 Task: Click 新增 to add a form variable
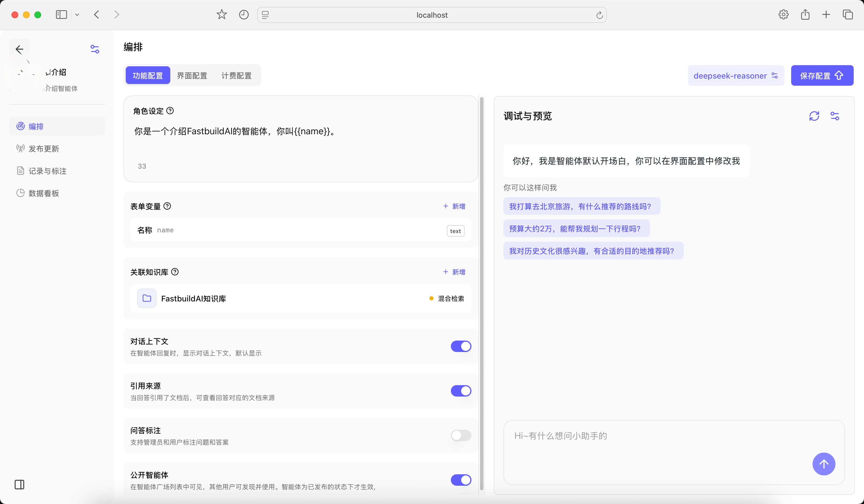click(454, 206)
